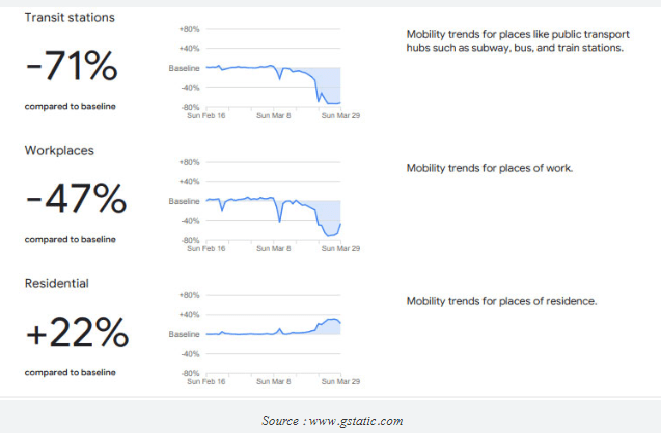Click the places of residence description

pos(501,301)
